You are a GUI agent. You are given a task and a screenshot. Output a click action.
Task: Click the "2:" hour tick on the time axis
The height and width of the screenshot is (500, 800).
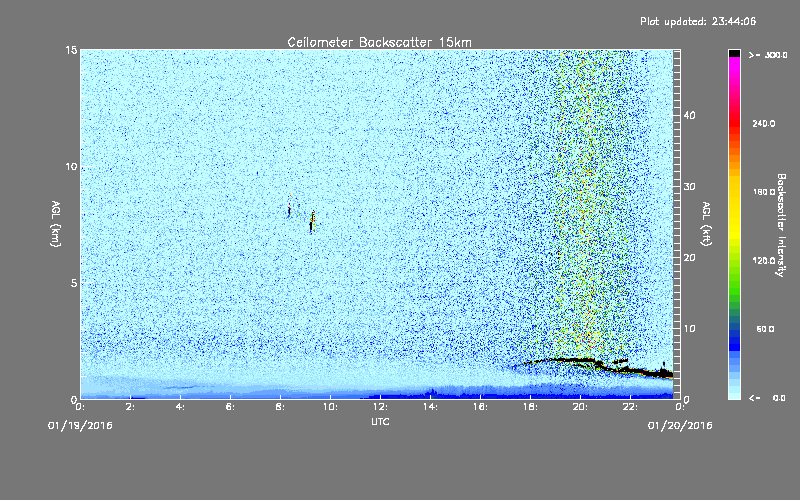point(130,407)
